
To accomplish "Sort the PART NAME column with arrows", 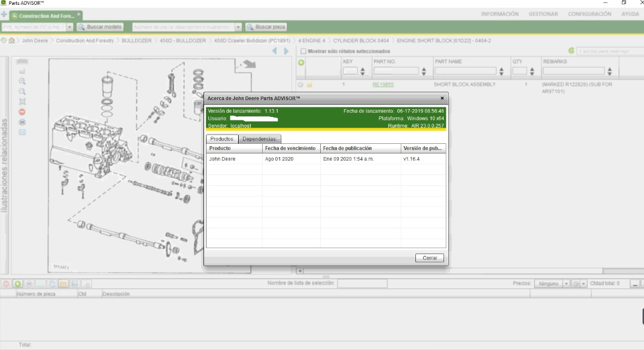I will point(501,71).
